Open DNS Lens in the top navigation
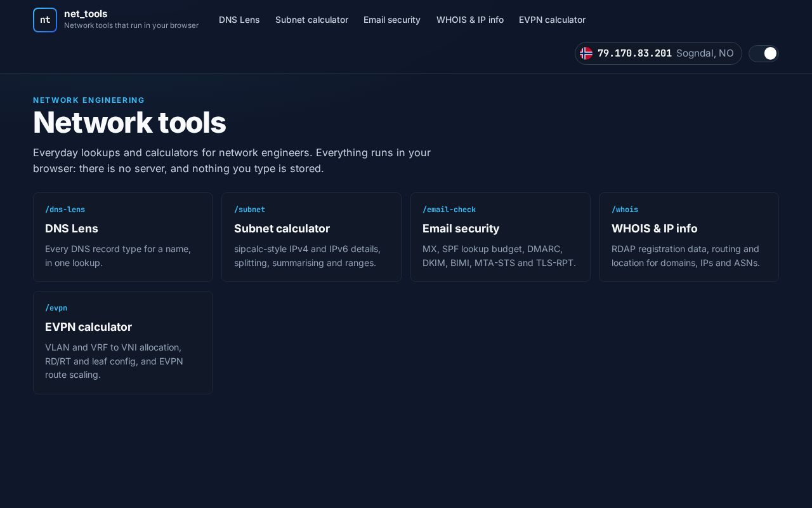812x508 pixels. click(239, 20)
